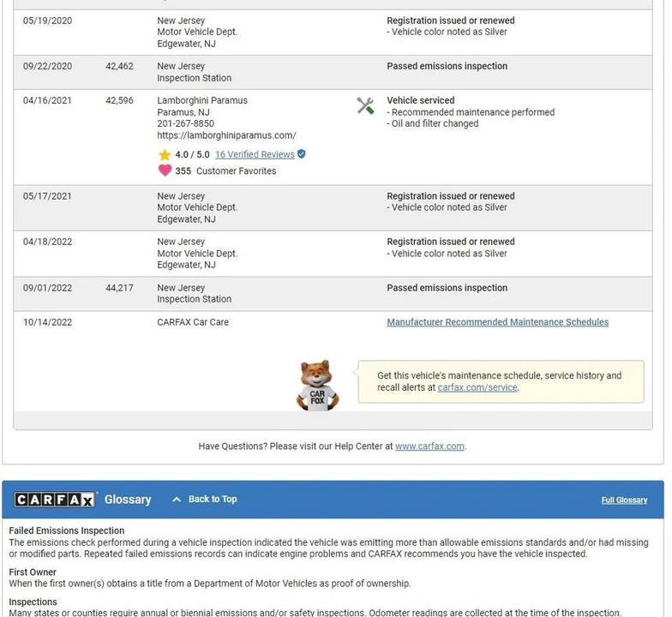Jump using the Back to Top link

pyautogui.click(x=213, y=499)
